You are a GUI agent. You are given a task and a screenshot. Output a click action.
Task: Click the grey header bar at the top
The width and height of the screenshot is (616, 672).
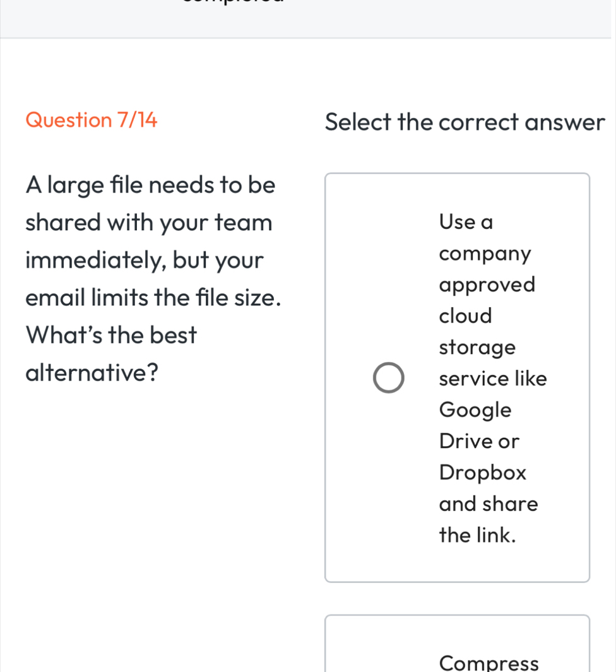(308, 18)
